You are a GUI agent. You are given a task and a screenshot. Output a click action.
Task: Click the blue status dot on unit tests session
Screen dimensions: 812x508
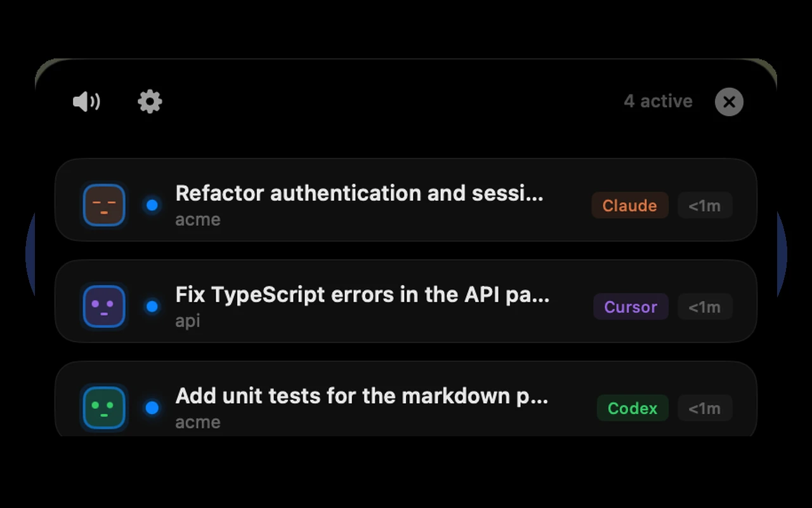click(x=152, y=408)
